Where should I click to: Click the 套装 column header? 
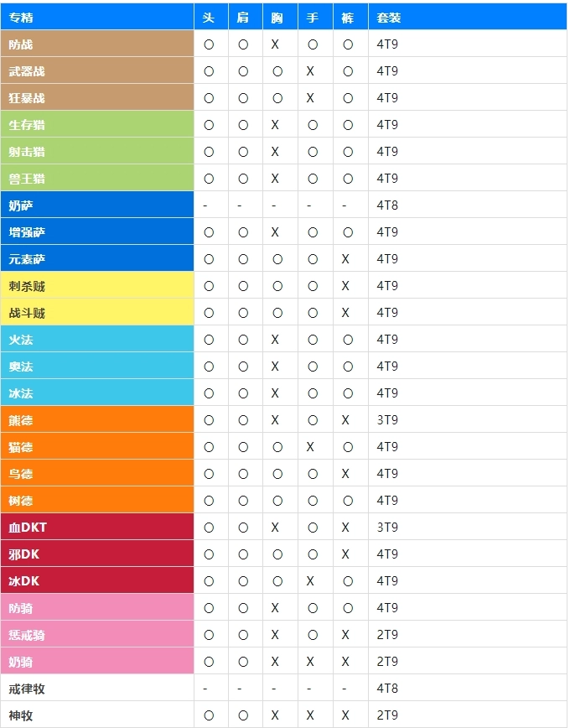click(x=388, y=17)
